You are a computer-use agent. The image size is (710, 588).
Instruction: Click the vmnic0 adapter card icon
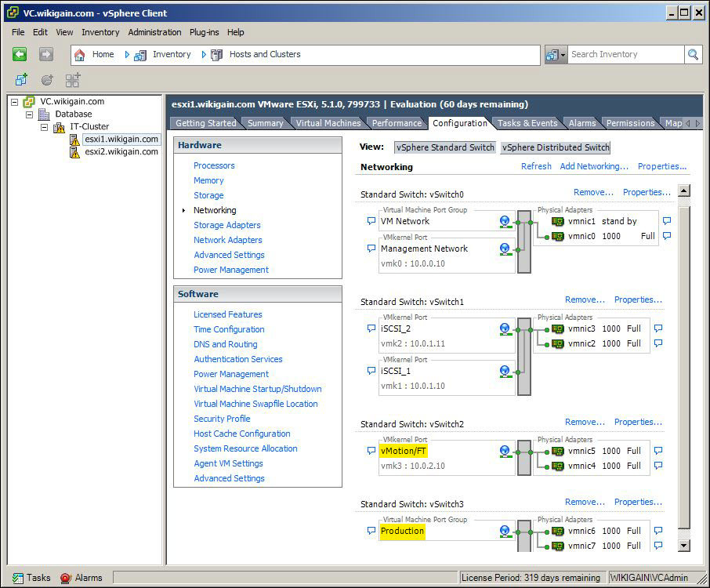coord(558,237)
